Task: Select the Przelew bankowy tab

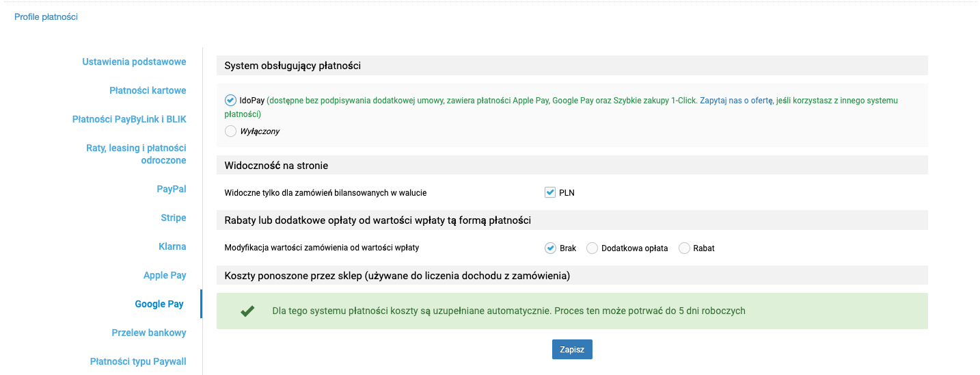Action: 149,333
